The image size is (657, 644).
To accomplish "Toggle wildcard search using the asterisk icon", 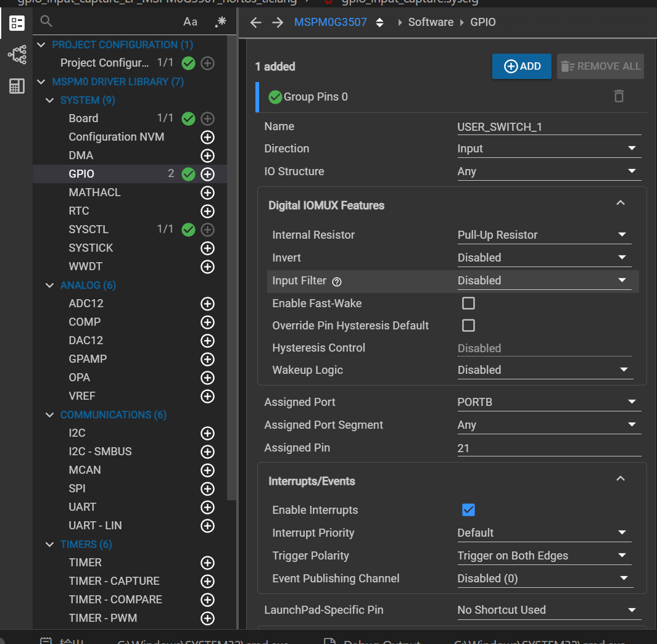I will (x=220, y=21).
